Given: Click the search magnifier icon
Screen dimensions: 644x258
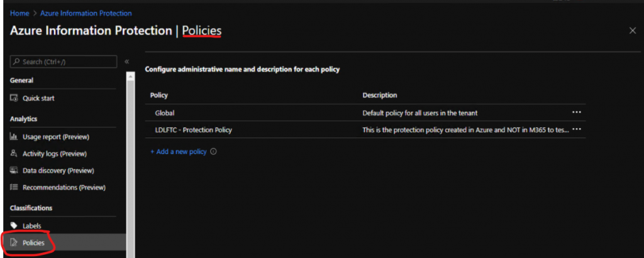Looking at the screenshot, I should pos(16,62).
